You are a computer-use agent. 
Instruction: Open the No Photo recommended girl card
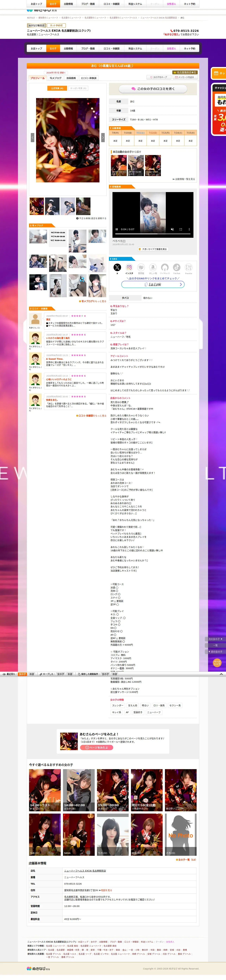[181, 835]
